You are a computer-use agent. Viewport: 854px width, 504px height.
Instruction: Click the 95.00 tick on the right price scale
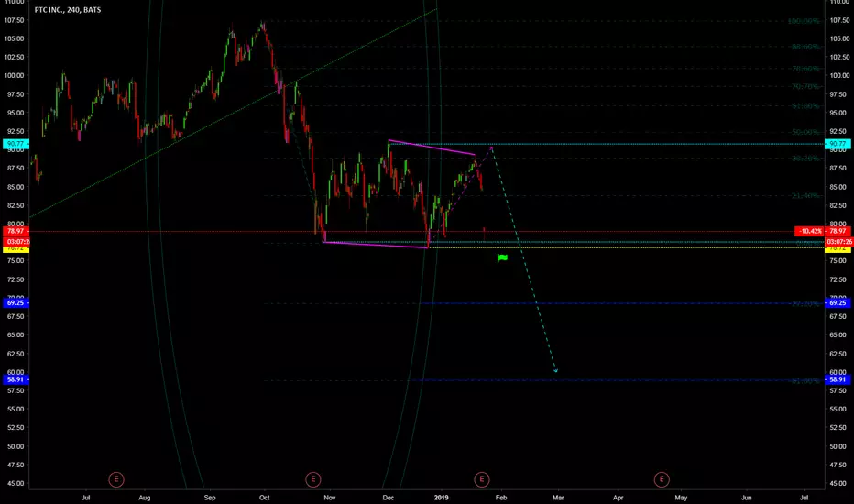tap(839, 113)
